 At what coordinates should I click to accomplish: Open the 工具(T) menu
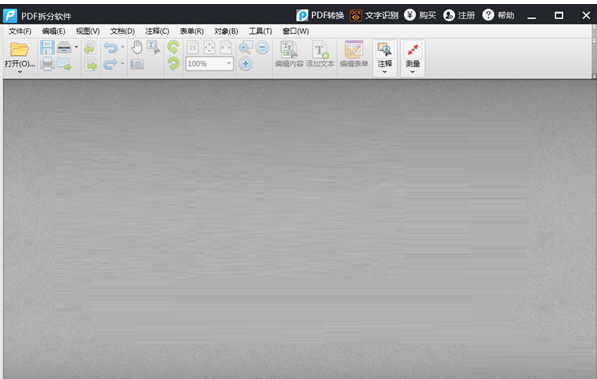260,31
